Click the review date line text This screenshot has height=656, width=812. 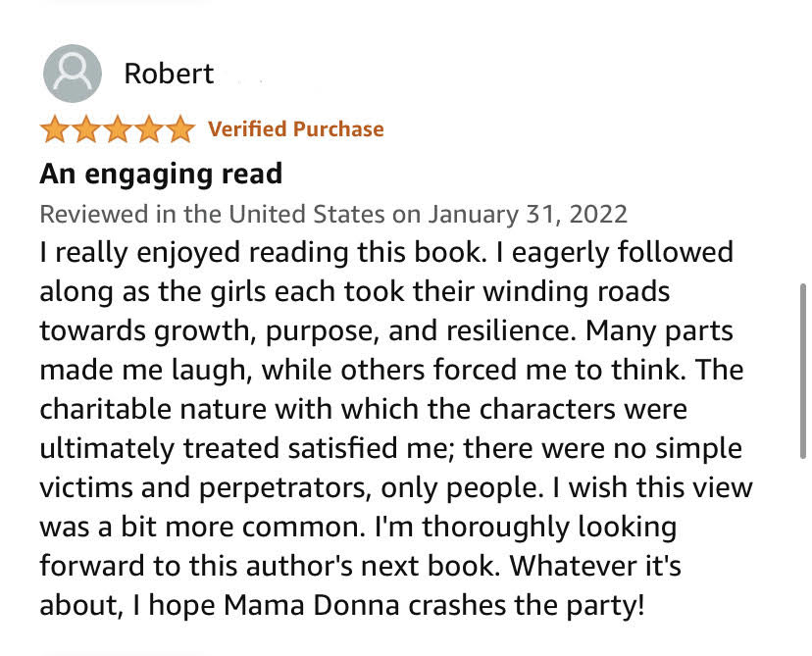click(x=333, y=214)
